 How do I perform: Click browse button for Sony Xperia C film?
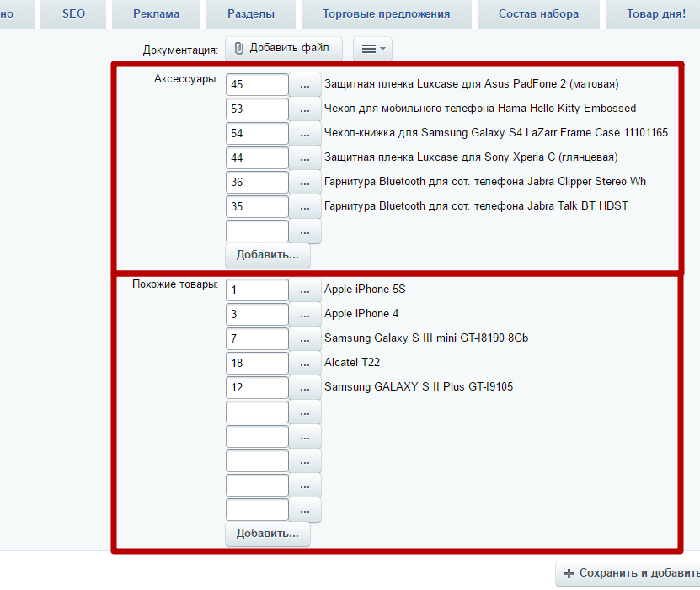coord(305,157)
